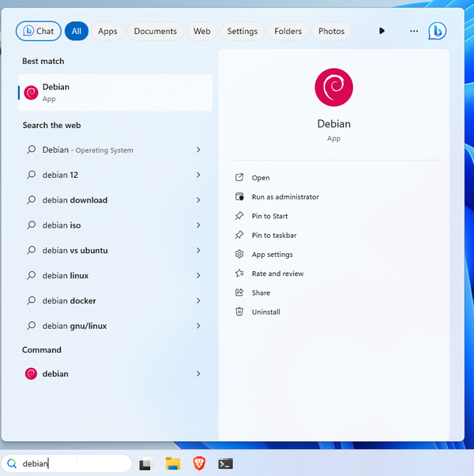Select the All filter tab
Viewport: 474px width, 476px height.
(x=77, y=31)
